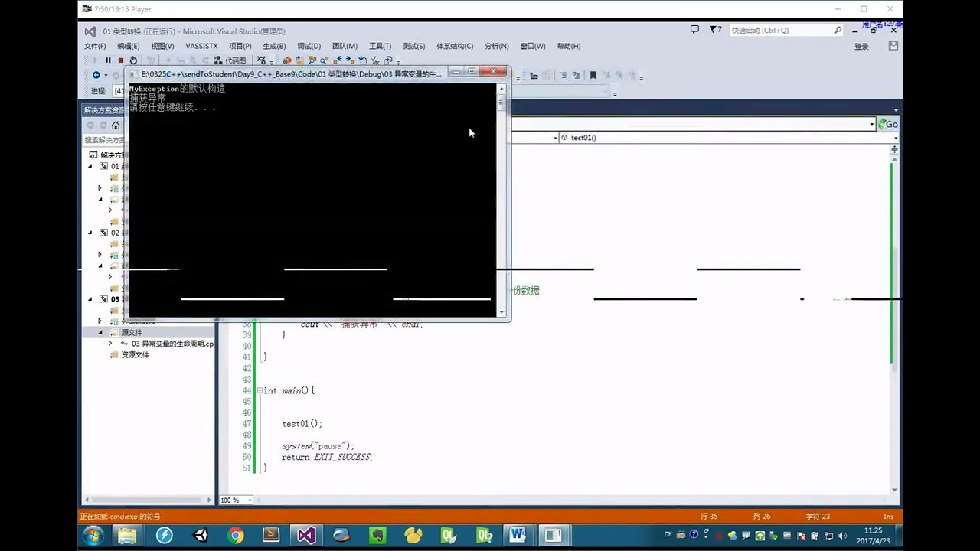This screenshot has width=980, height=551.
Task: Select 03 异常变量的生命周期.cpp file
Action: (171, 344)
